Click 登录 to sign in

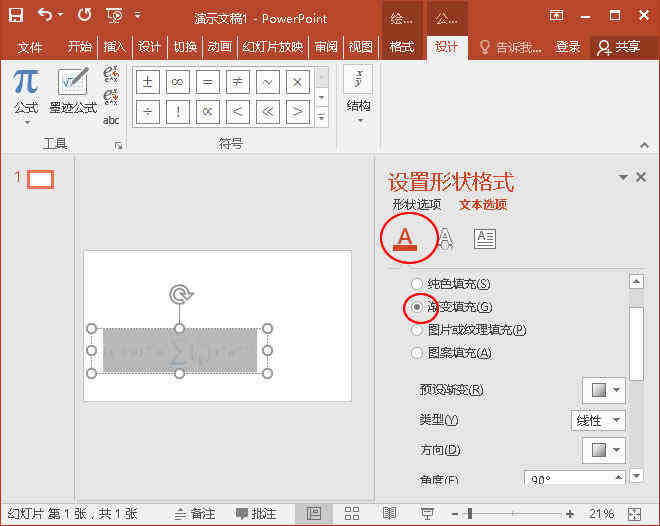point(568,47)
